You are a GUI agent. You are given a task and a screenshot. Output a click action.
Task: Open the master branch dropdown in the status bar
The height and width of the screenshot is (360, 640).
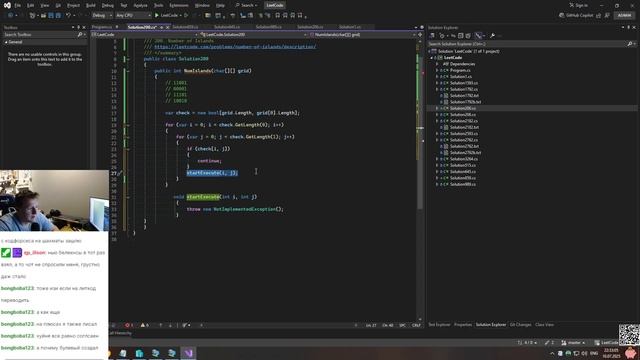573,342
